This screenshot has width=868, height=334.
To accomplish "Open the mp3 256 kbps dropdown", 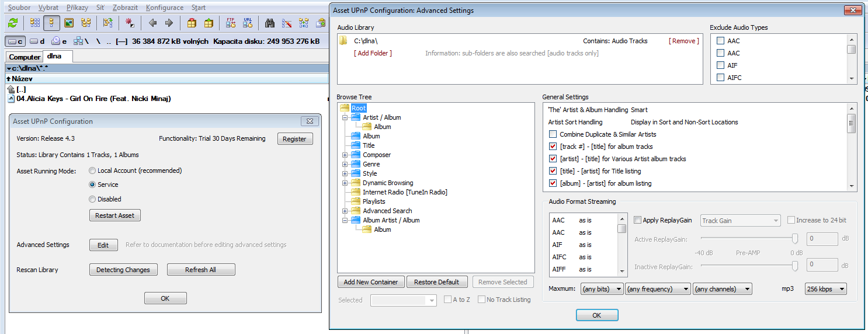I will [x=825, y=289].
